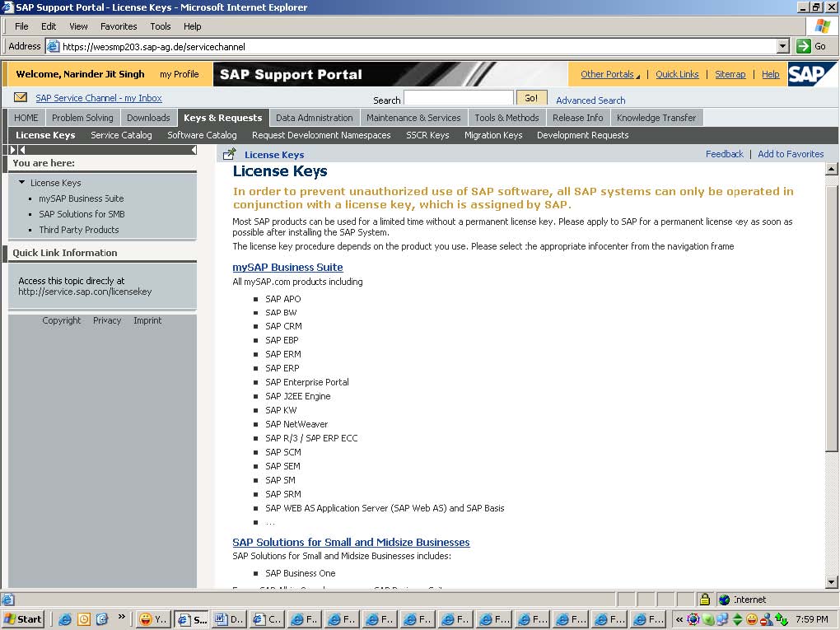
Task: Select License Keys in the sub-navigation
Action: [45, 135]
